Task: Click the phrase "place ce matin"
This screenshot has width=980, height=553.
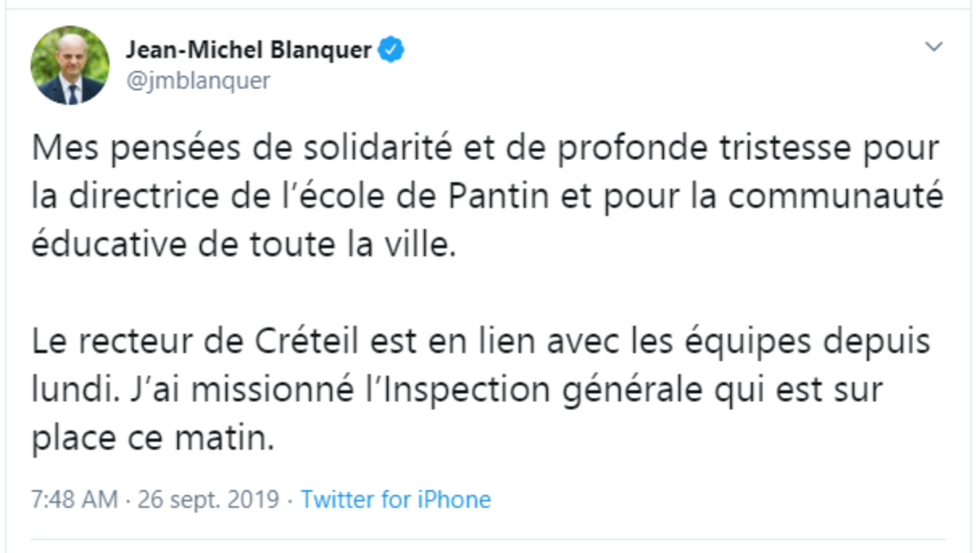Action: tap(151, 439)
